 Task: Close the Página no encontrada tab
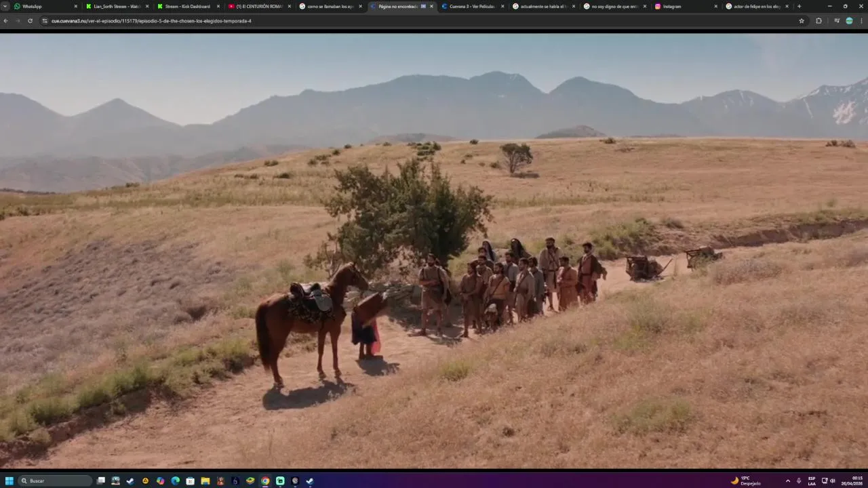coord(431,6)
